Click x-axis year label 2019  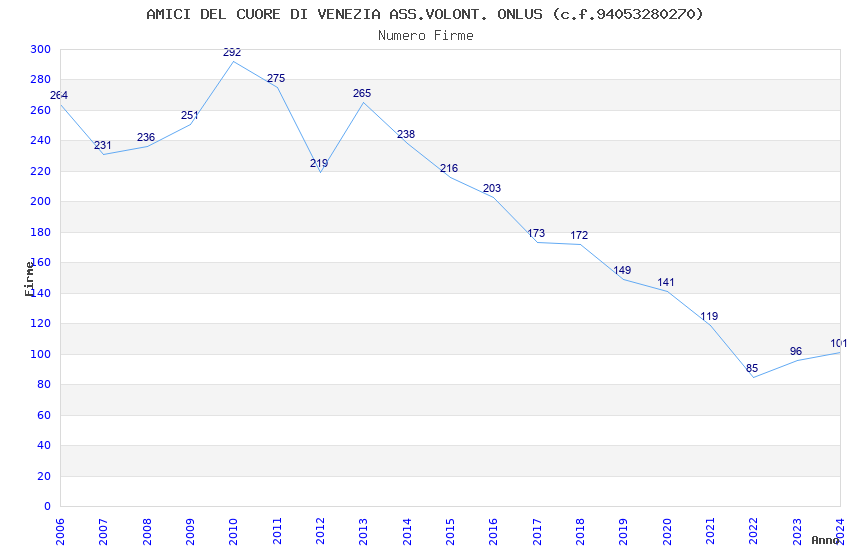click(x=623, y=532)
